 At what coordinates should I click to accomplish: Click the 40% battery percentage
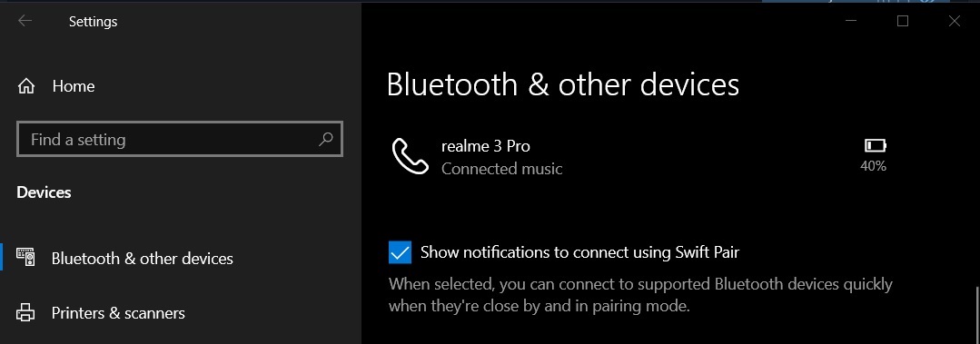873,166
